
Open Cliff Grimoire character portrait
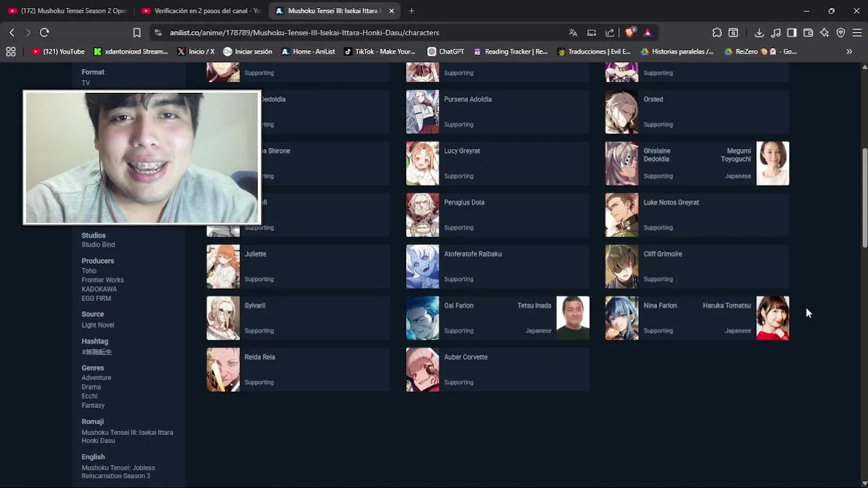(622, 266)
